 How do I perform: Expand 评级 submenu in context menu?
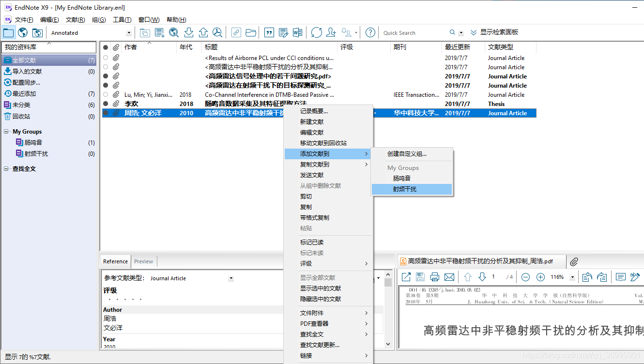328,264
